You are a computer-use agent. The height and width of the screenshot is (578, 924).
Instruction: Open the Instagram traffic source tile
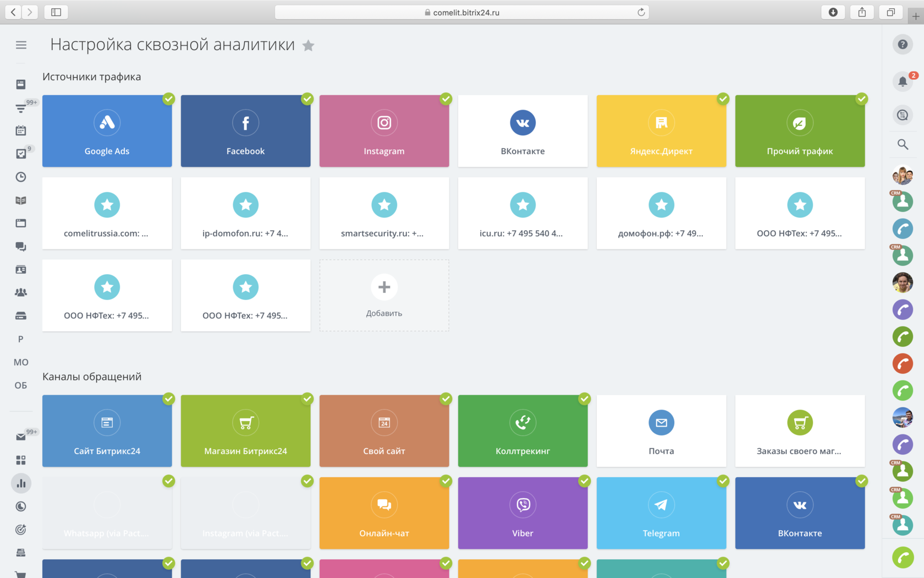(x=384, y=131)
